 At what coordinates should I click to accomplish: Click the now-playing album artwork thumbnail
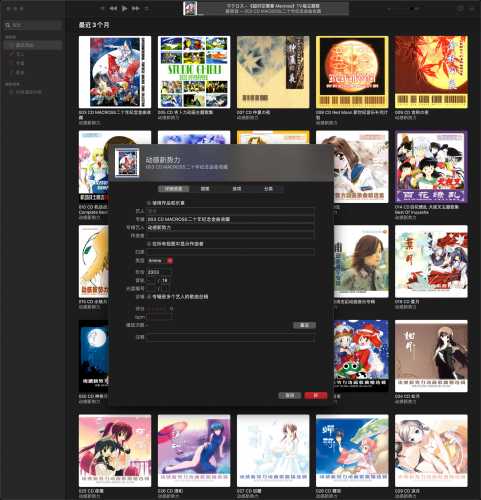coord(190,8)
